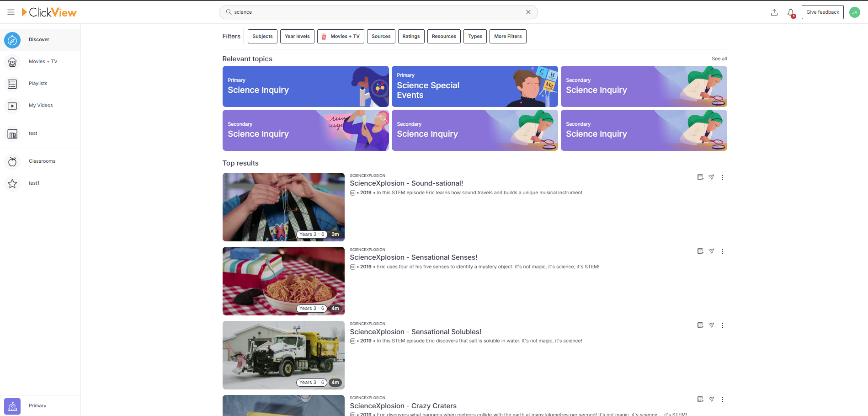Screen dimensions: 868x416
Task: Expand the Types filter
Action: click(x=475, y=37)
